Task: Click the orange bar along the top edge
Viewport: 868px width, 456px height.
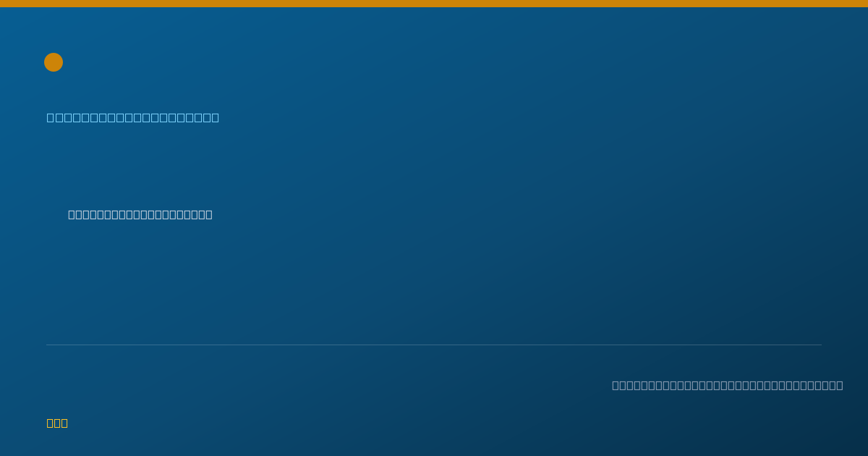Action: point(434,4)
